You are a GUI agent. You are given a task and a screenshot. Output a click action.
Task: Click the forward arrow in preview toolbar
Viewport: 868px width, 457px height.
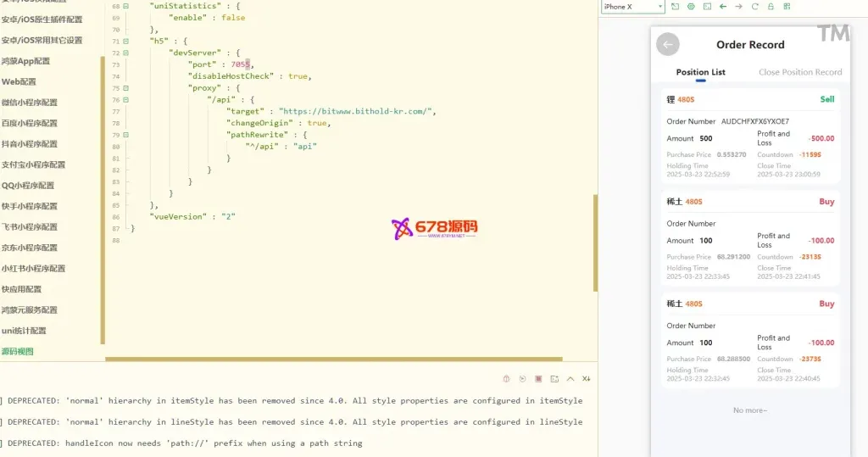point(738,7)
